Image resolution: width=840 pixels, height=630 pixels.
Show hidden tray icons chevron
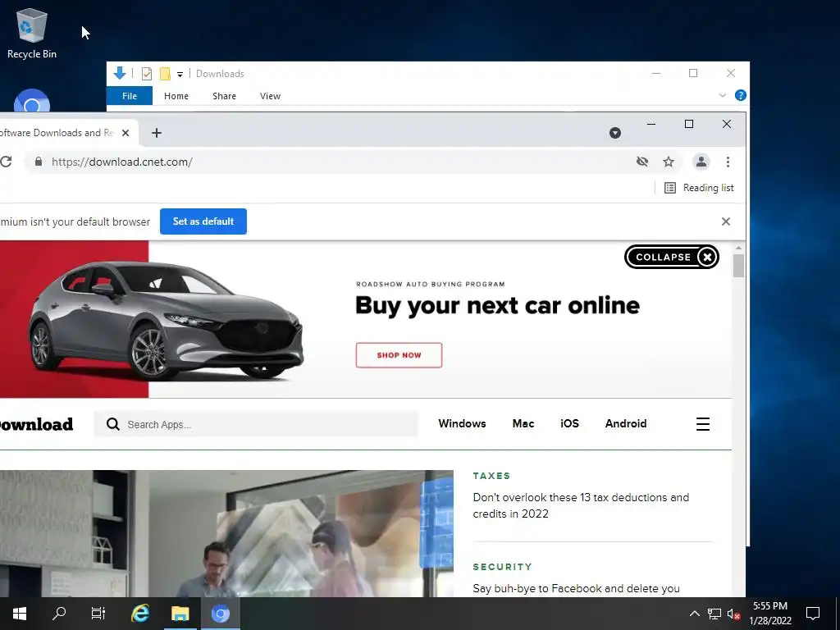[x=694, y=614]
